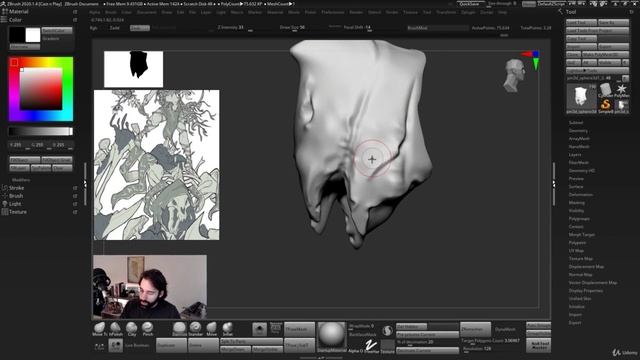Screen dimensions: 640x360
Task: Open the Document menu
Action: coord(147,12)
